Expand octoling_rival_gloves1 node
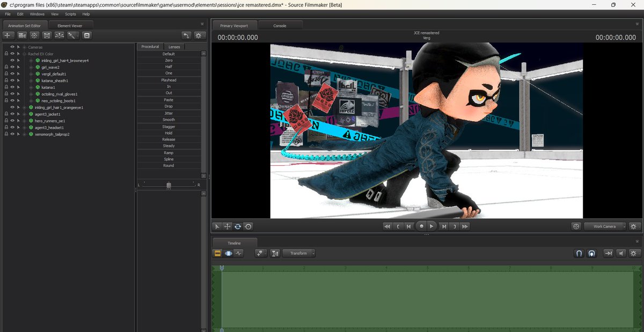The height and width of the screenshot is (332, 644). 31,94
